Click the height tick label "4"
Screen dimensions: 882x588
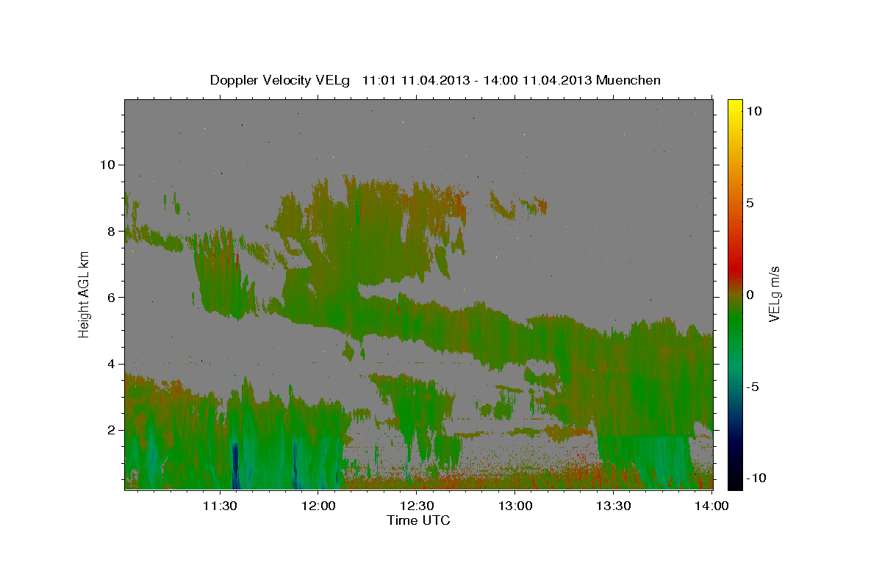tap(112, 364)
